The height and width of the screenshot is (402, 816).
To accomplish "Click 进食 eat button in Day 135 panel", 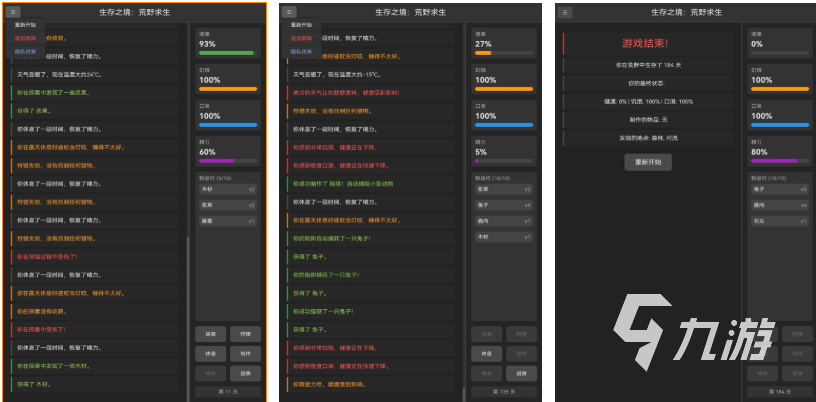I will [x=521, y=373].
